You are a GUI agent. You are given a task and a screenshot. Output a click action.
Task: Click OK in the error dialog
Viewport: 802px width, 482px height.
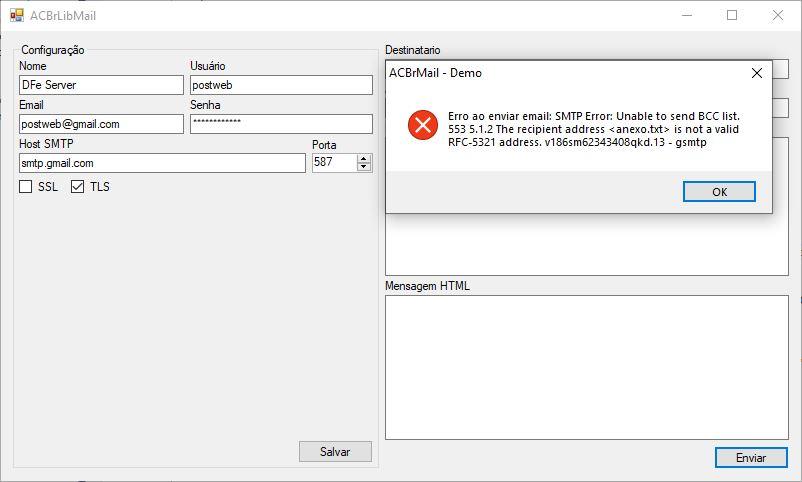[719, 192]
